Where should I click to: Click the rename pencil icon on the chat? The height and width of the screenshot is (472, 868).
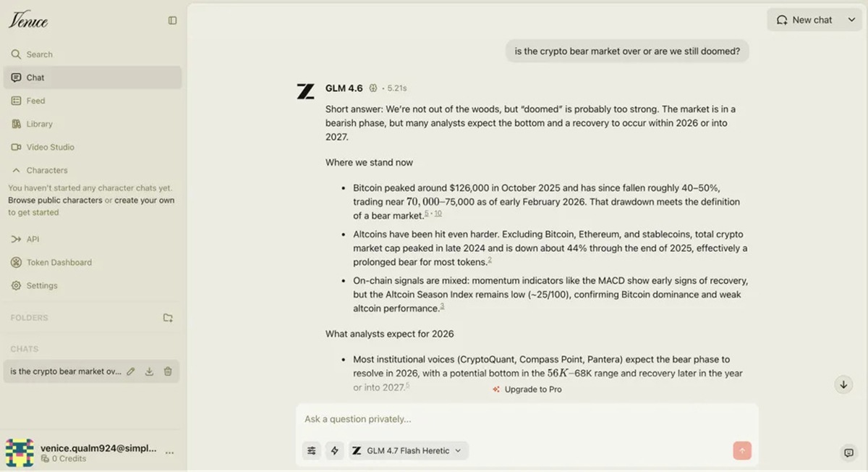[x=131, y=371]
